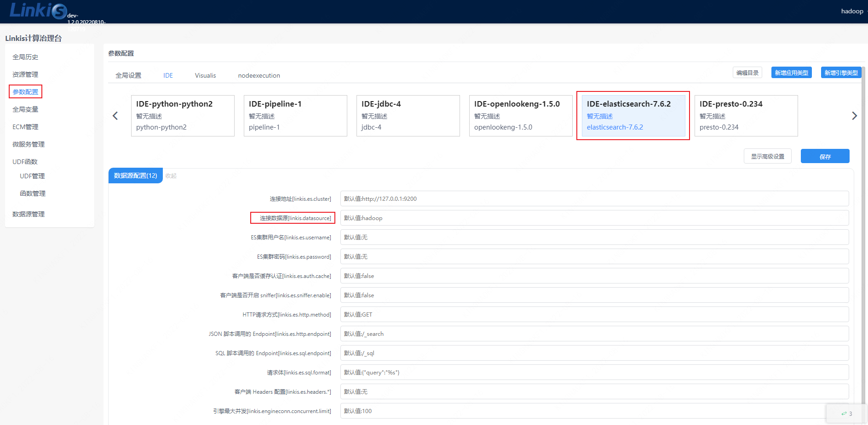Click the Linkis logo in header
This screenshot has height=425, width=868.
tap(38, 10)
